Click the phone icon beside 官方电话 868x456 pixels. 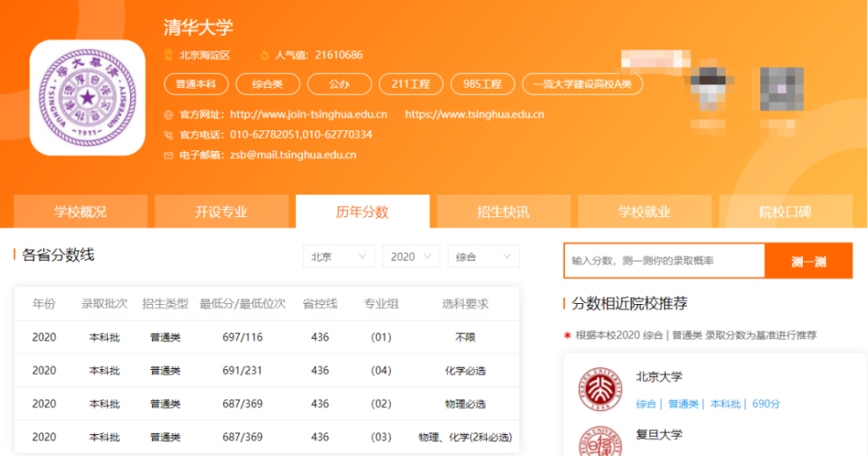169,135
